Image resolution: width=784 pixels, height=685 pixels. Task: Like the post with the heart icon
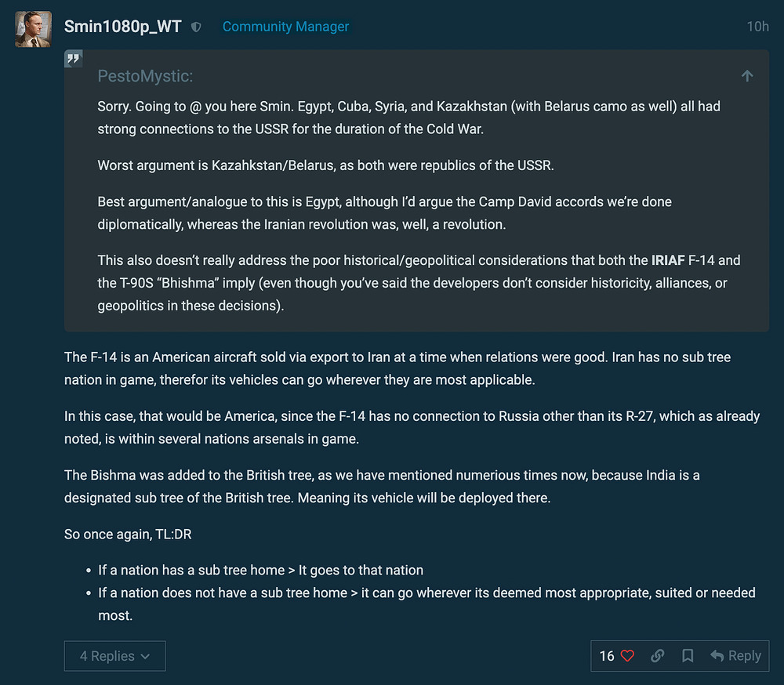point(627,656)
